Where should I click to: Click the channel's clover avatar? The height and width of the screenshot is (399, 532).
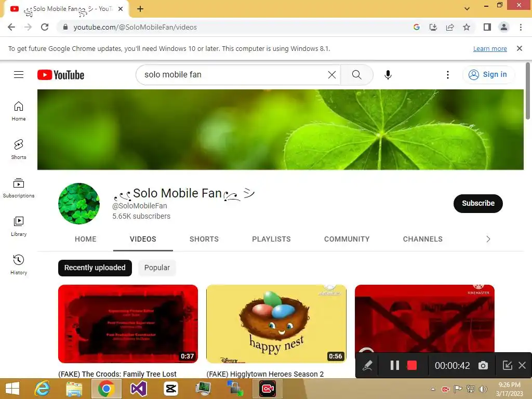[79, 204]
